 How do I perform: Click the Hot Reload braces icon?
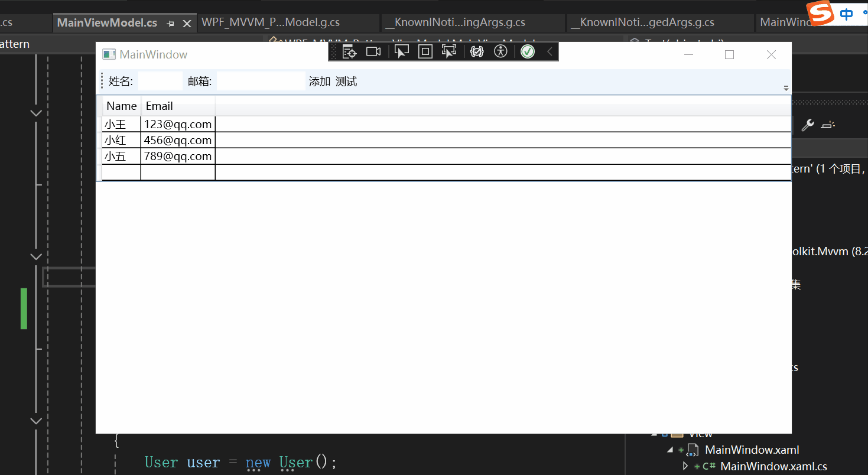(x=477, y=51)
